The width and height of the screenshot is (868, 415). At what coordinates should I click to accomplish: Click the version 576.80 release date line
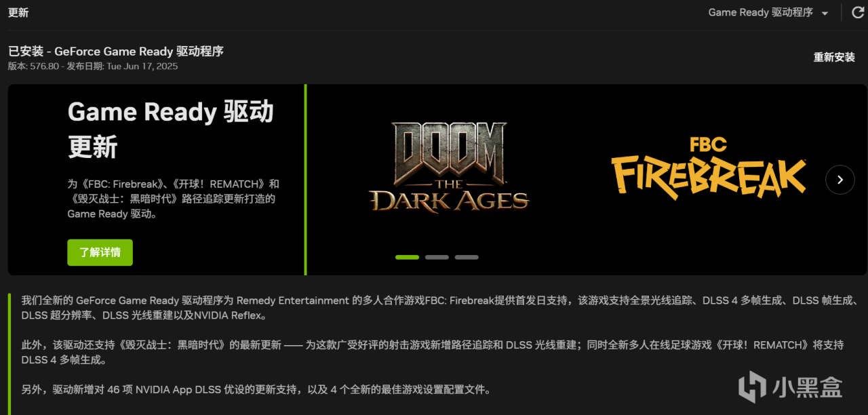tap(93, 66)
